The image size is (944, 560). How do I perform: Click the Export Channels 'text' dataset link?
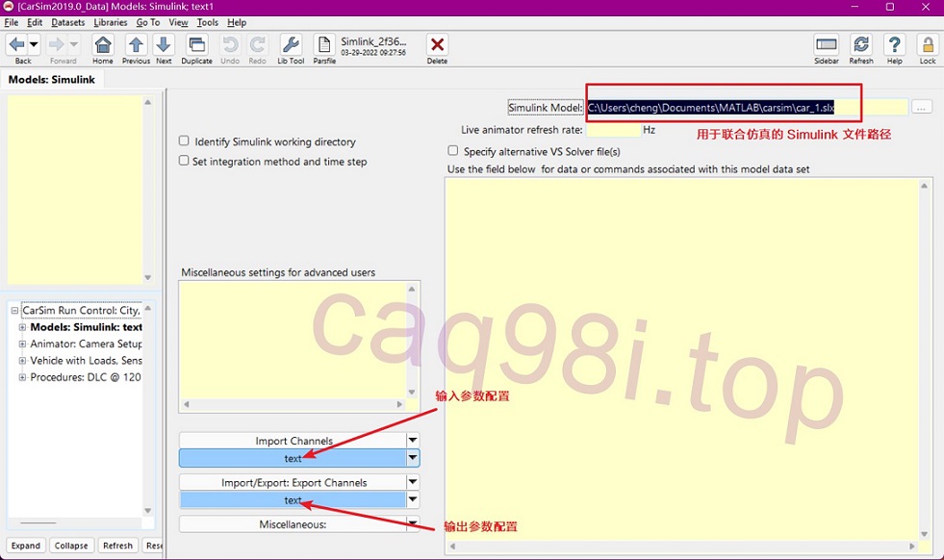pyautogui.click(x=293, y=499)
